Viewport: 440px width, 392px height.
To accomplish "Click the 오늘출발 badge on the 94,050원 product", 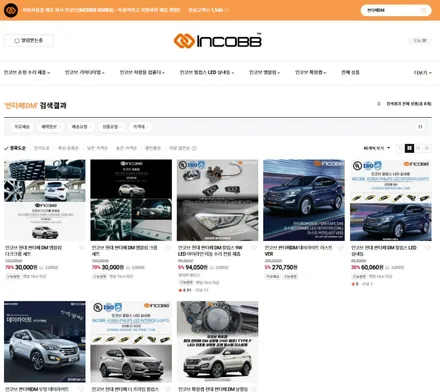I will [x=186, y=282].
